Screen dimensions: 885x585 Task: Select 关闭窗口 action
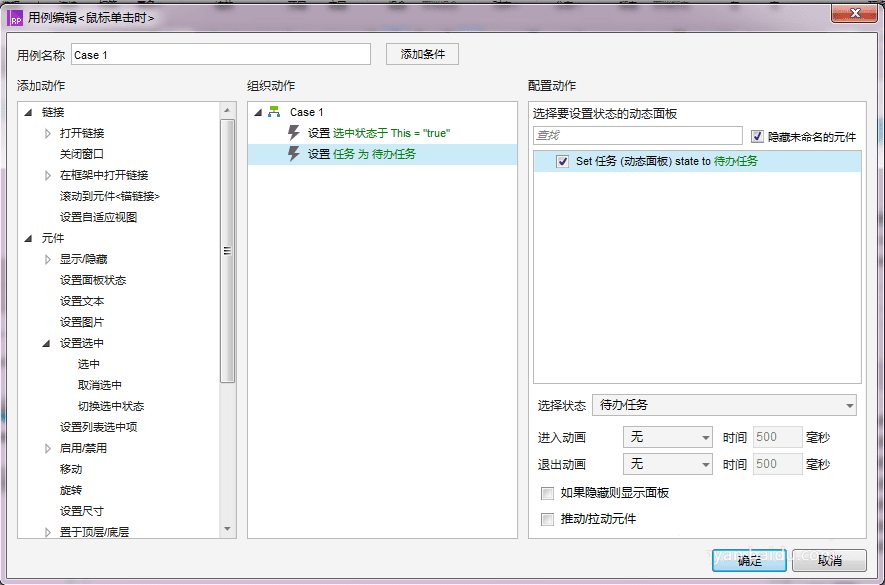(x=82, y=154)
